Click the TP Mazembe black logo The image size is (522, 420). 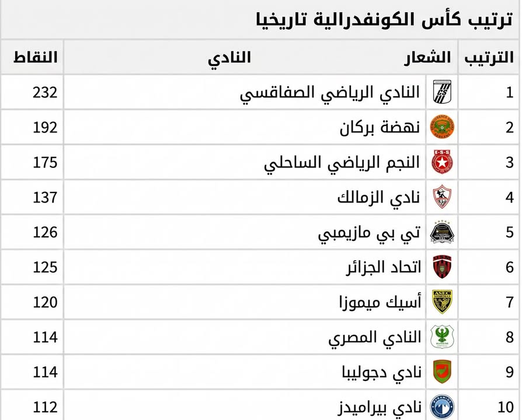point(442,232)
